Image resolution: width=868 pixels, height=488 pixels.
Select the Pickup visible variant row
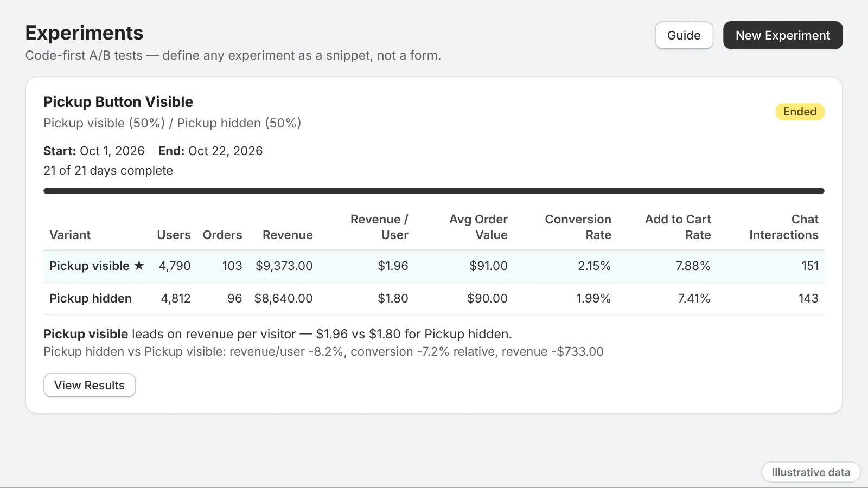coord(434,266)
